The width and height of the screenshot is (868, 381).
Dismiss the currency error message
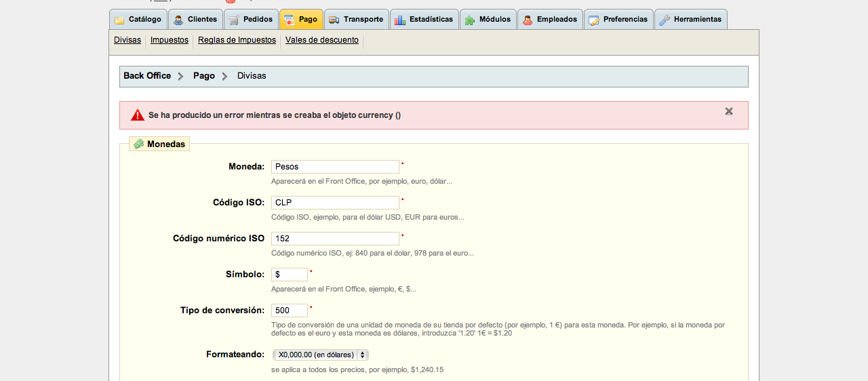pyautogui.click(x=729, y=111)
